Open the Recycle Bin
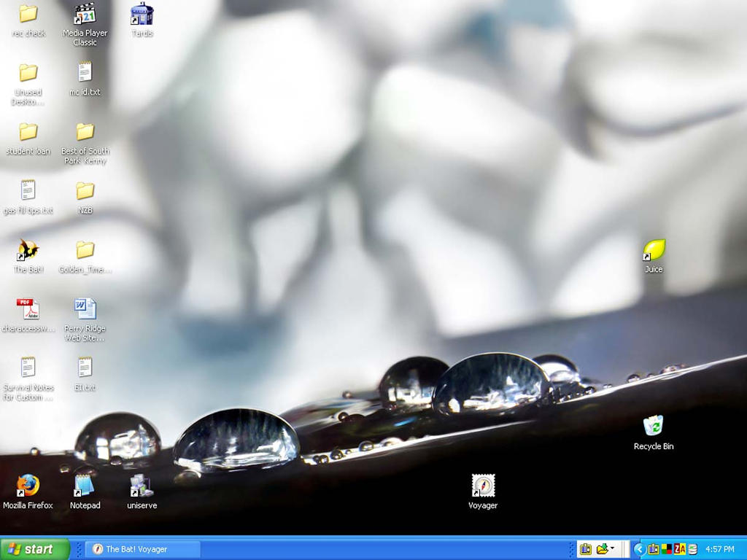Image resolution: width=747 pixels, height=560 pixels. point(654,432)
